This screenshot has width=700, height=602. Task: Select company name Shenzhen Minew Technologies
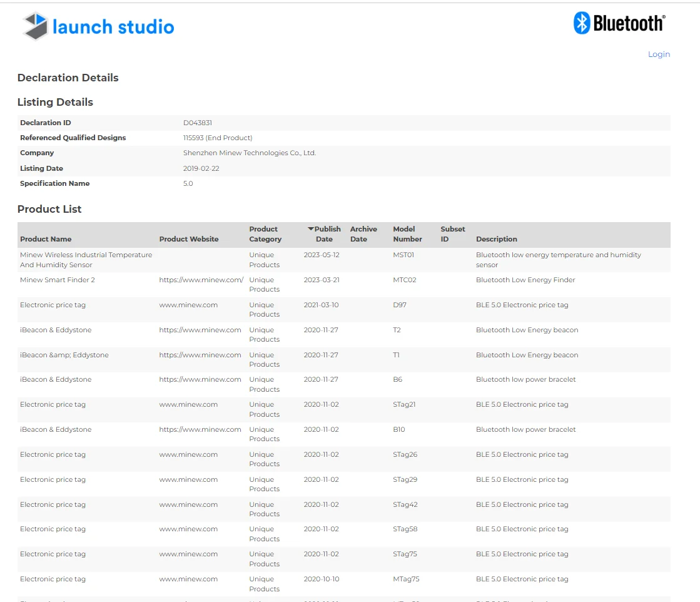click(x=249, y=153)
